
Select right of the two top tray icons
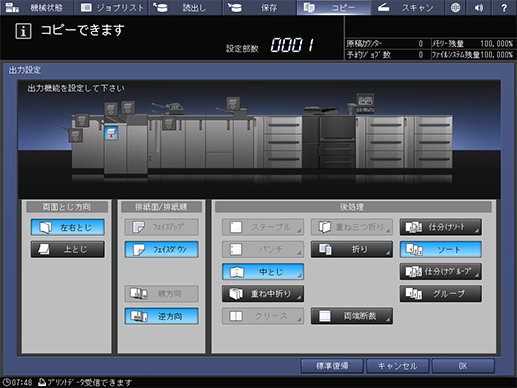(x=128, y=107)
